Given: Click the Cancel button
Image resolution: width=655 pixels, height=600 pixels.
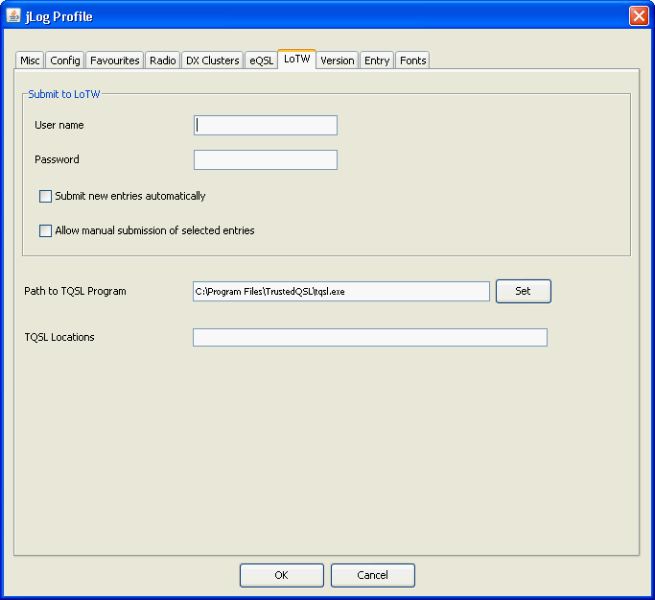Looking at the screenshot, I should [372, 575].
